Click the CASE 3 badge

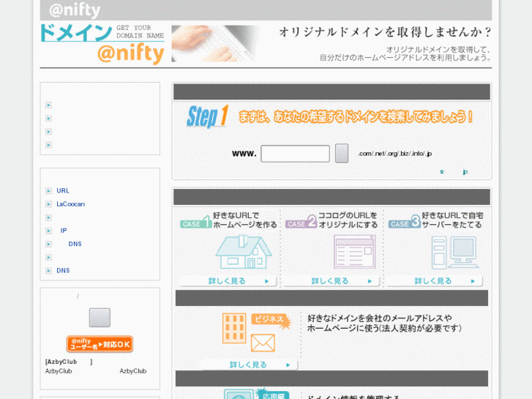pyautogui.click(x=405, y=222)
